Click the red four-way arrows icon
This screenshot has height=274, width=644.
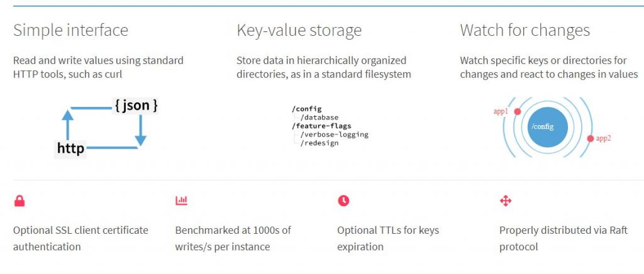tap(506, 200)
